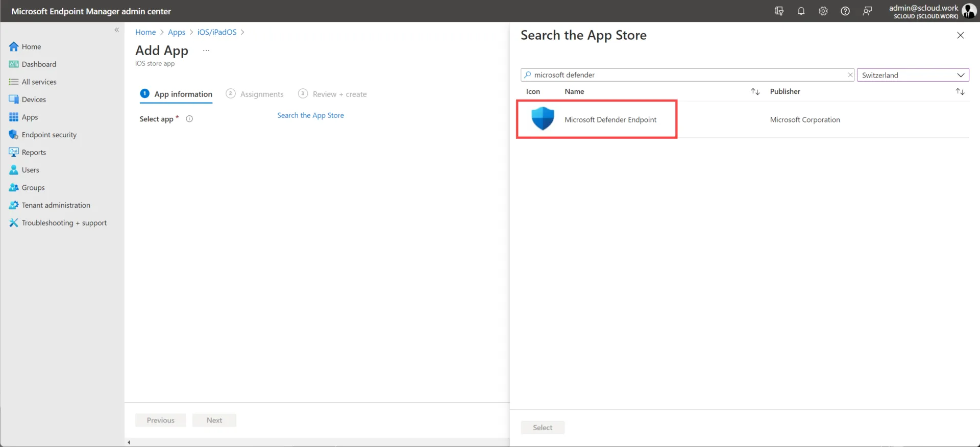The width and height of the screenshot is (980, 447).
Task: Open the Users sidebar icon
Action: click(14, 170)
